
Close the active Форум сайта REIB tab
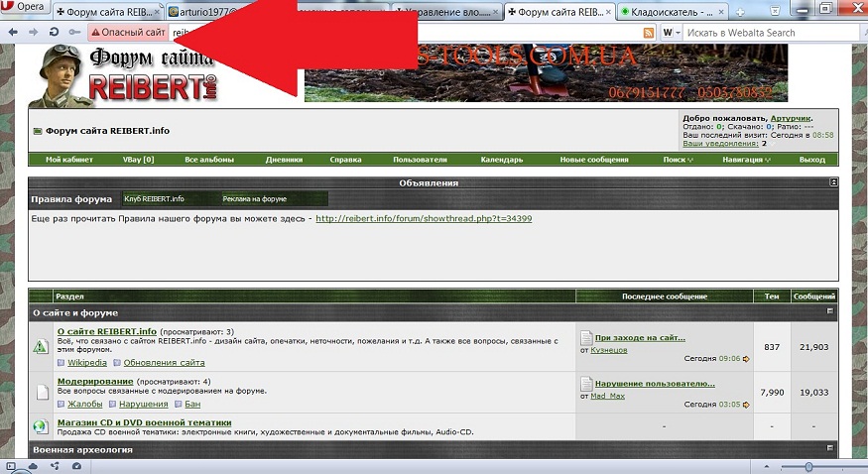tap(608, 12)
